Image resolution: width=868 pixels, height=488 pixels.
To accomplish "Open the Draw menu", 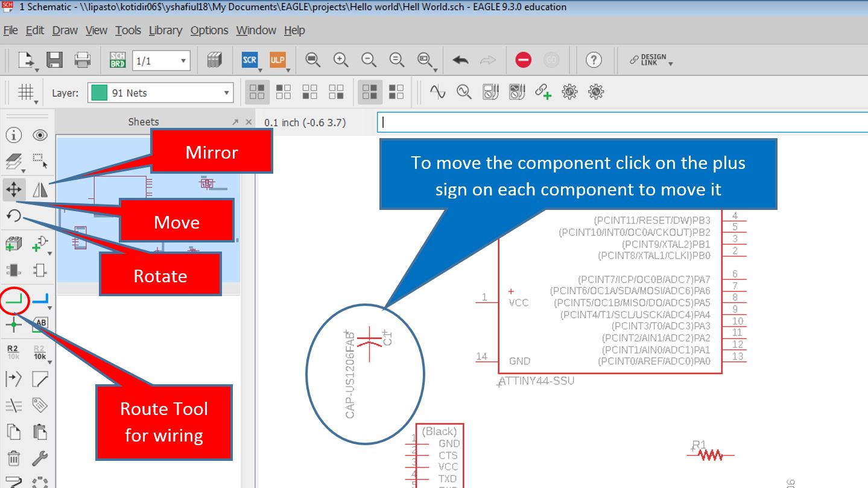I will tap(65, 30).
